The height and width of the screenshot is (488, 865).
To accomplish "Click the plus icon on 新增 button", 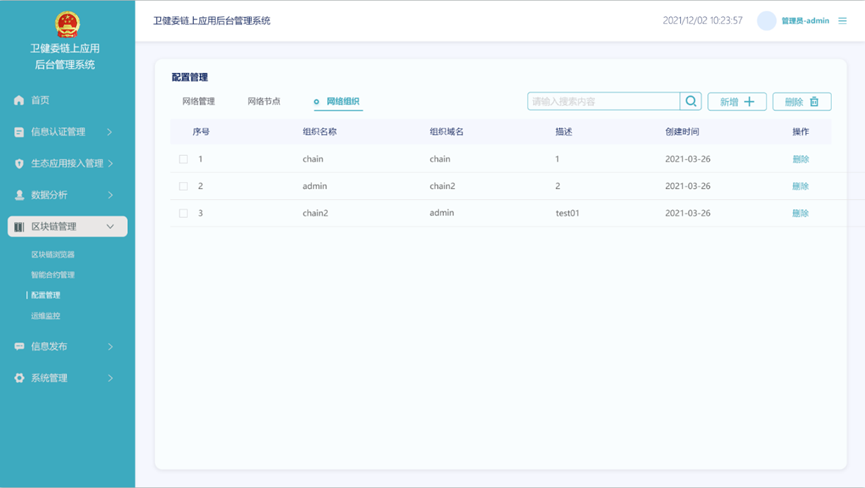I will [749, 101].
